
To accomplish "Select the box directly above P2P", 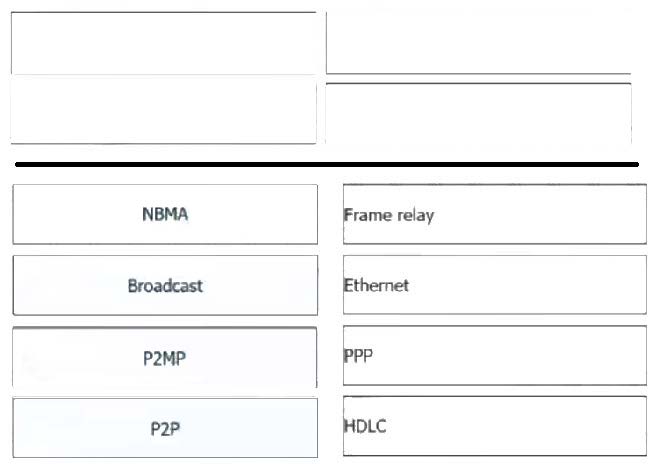I will tap(165, 356).
